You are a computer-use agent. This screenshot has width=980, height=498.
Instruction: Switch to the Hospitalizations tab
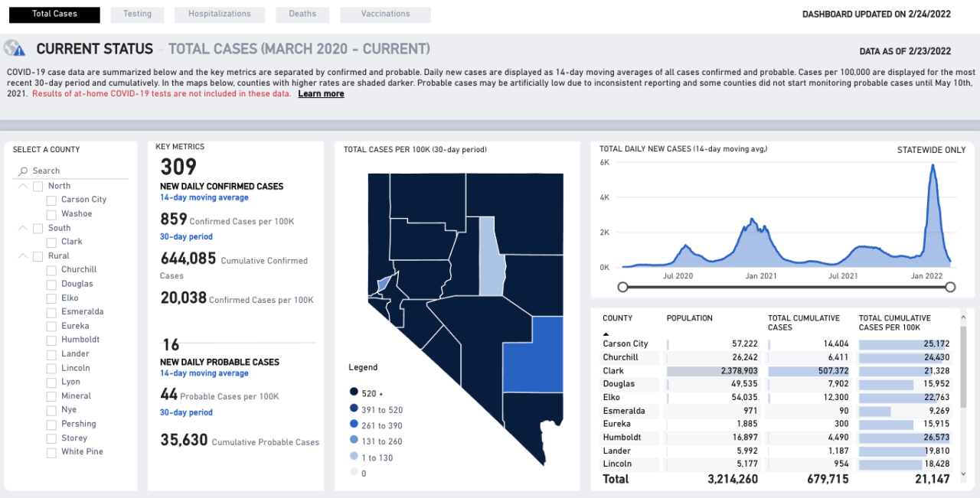219,15
